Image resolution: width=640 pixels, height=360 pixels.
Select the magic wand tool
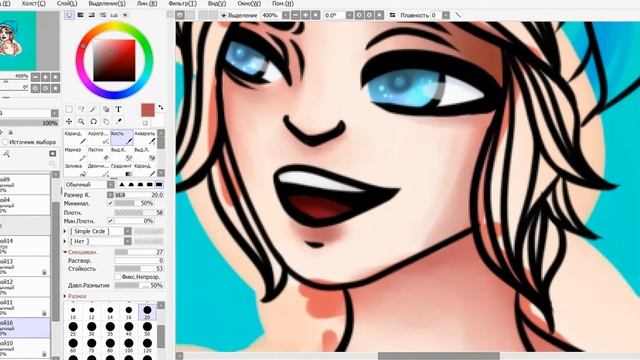[93, 109]
